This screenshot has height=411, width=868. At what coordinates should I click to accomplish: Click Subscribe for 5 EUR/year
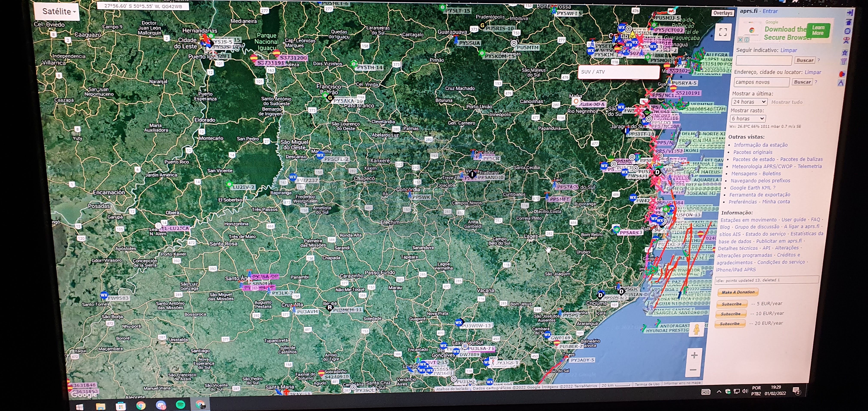pos(732,304)
